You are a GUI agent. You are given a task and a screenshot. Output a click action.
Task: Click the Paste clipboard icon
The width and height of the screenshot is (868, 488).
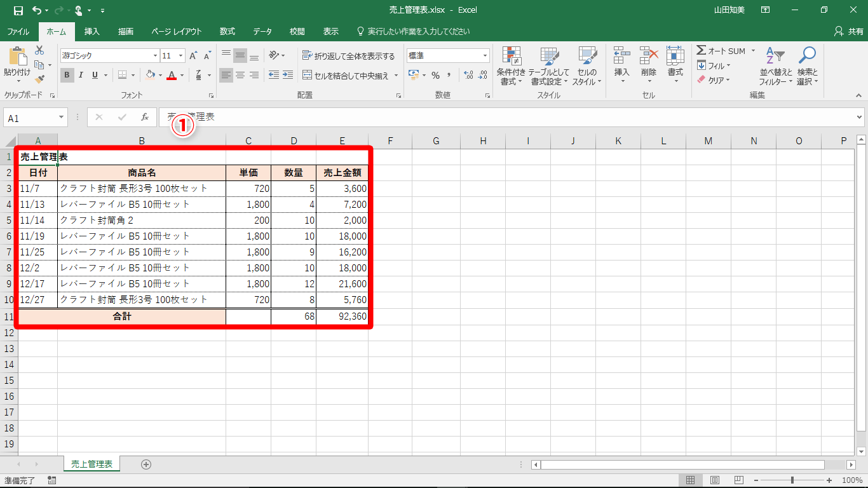click(x=17, y=57)
